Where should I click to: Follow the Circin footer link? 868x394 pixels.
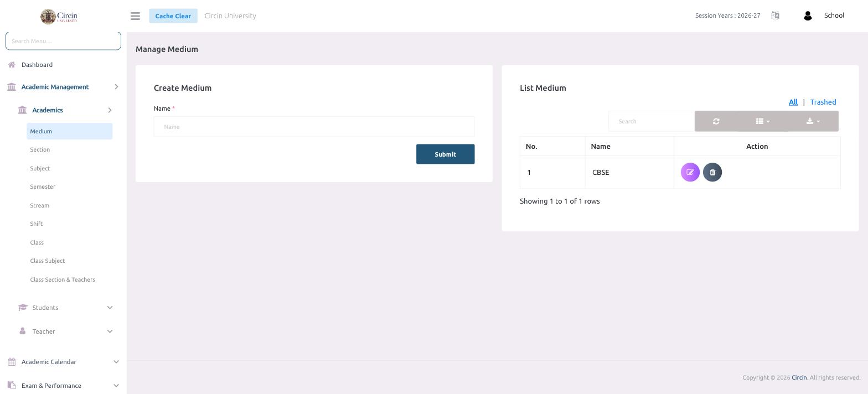coord(799,377)
